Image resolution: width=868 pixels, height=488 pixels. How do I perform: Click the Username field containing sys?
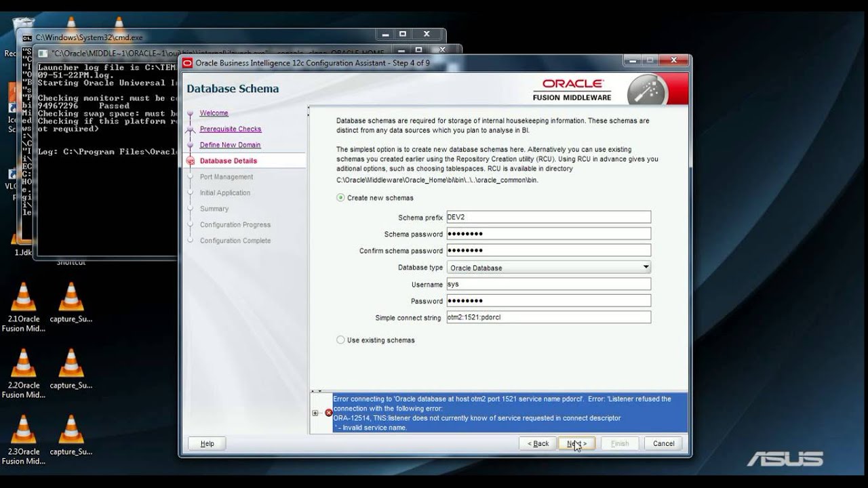click(x=549, y=285)
